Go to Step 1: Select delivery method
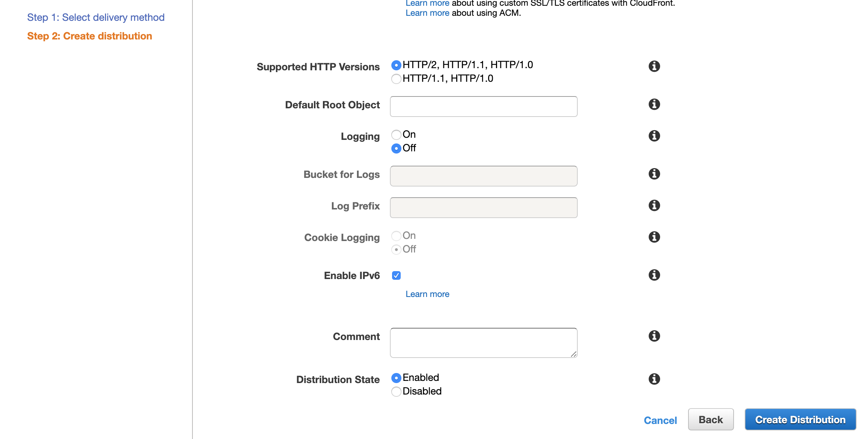The width and height of the screenshot is (868, 439). click(x=96, y=17)
